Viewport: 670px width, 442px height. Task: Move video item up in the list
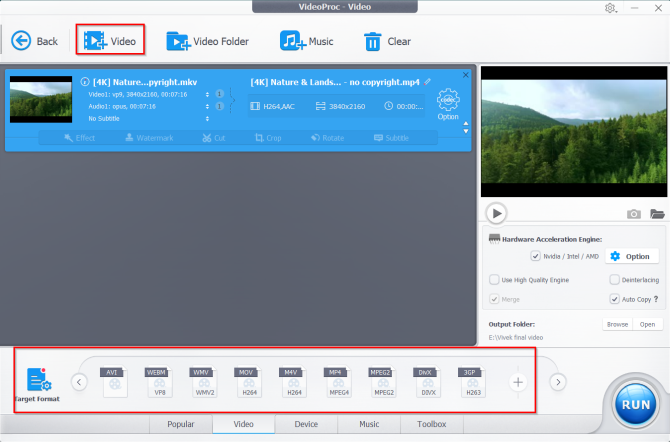coord(466,123)
